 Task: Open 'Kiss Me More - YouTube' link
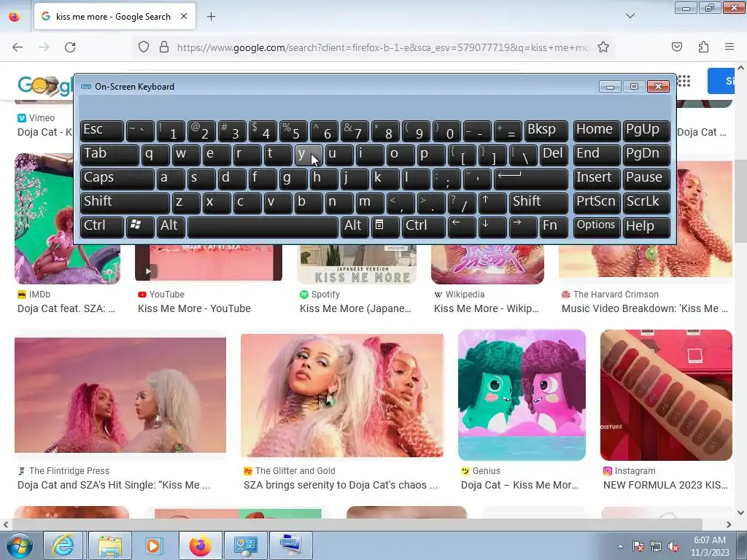coord(194,308)
